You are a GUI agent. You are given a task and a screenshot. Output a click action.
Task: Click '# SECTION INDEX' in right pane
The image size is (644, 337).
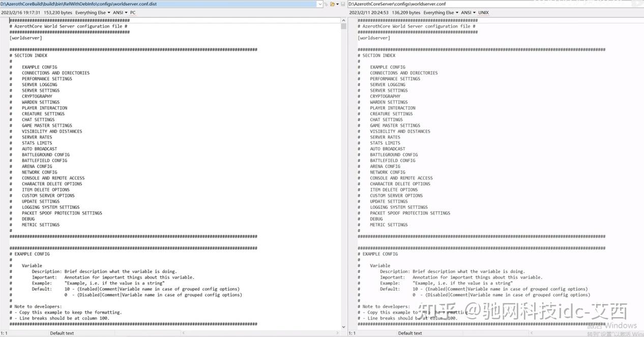(x=376, y=55)
